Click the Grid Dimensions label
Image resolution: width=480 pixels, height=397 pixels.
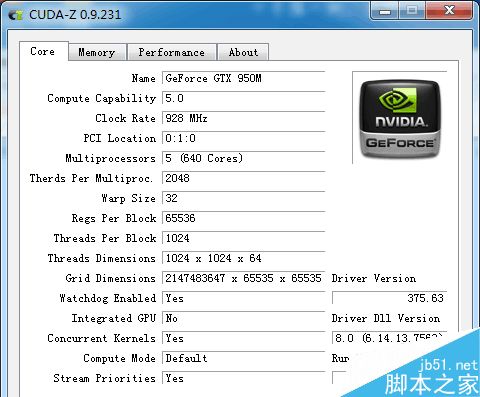pyautogui.click(x=111, y=278)
